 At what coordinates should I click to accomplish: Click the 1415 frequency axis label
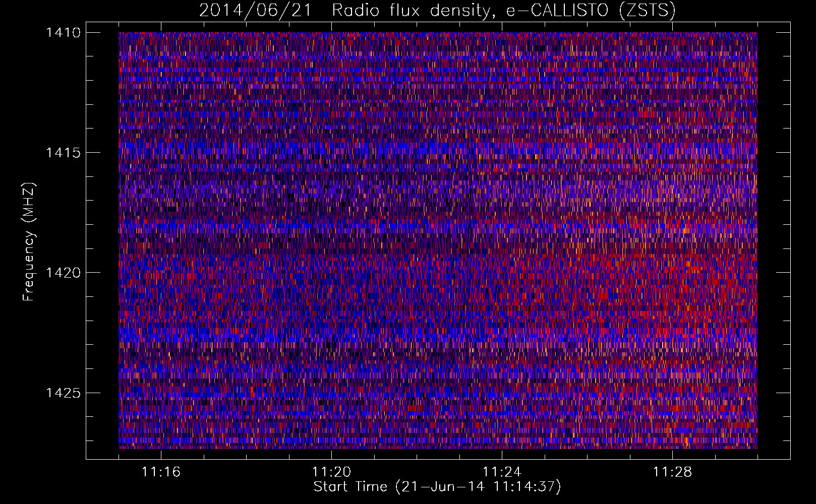pos(64,153)
